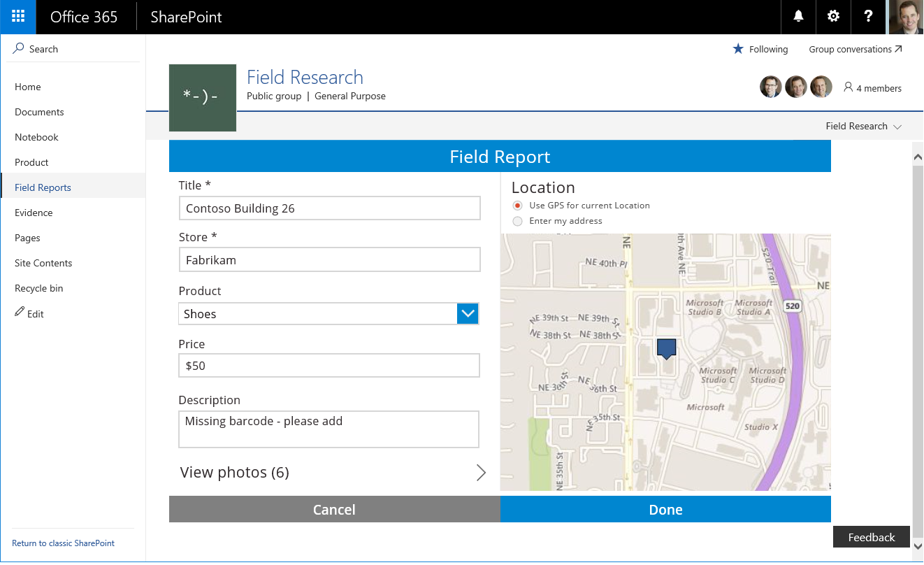Open the Office 365 app launcher waffle
The image size is (924, 565).
18,17
